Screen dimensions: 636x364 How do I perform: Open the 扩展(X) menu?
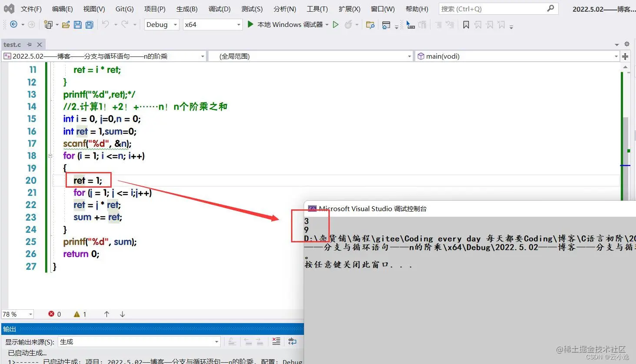click(x=350, y=9)
